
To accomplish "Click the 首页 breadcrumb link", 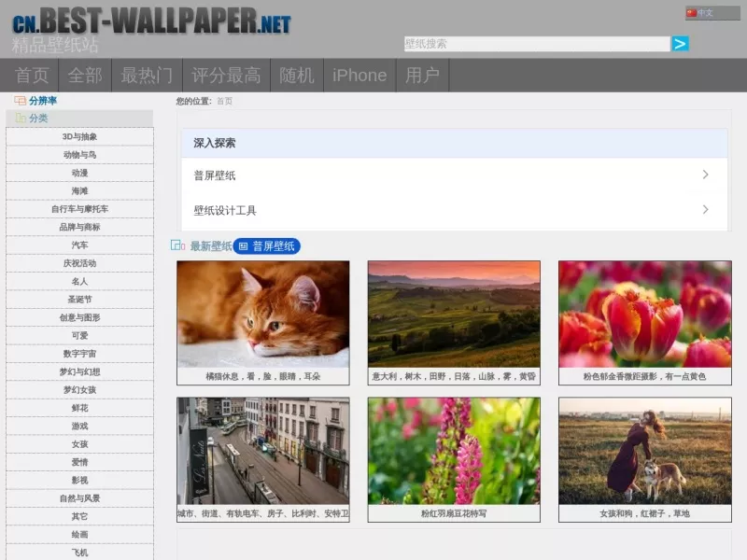I will pos(224,101).
